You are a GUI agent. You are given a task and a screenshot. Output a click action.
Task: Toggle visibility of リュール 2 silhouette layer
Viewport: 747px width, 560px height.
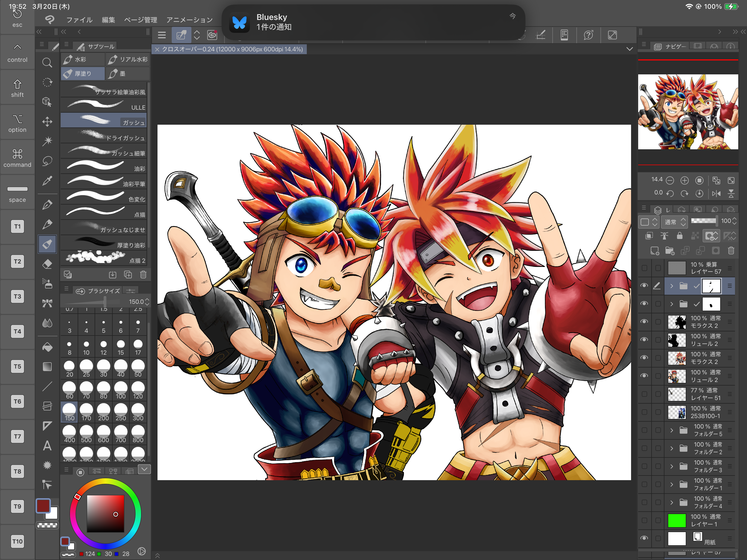coord(644,339)
